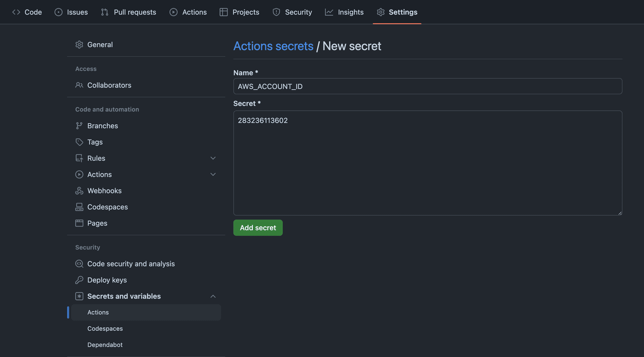
Task: Open Dependabot under Secrets and variables
Action: [105, 345]
